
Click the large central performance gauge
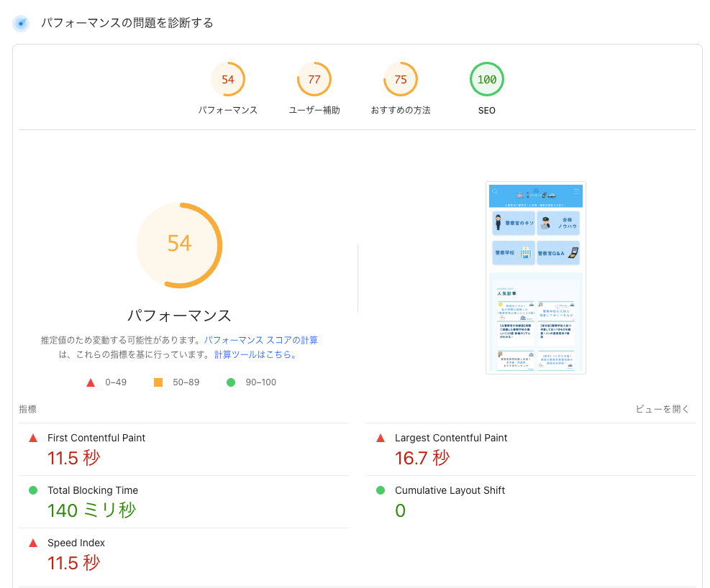click(x=179, y=244)
